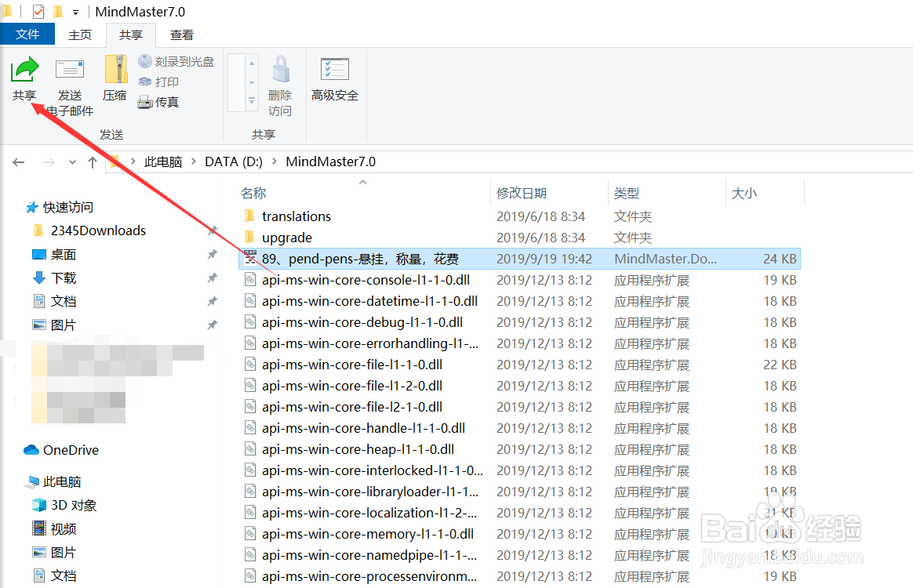Open the File tab
Image resolution: width=913 pixels, height=588 pixels.
(27, 34)
